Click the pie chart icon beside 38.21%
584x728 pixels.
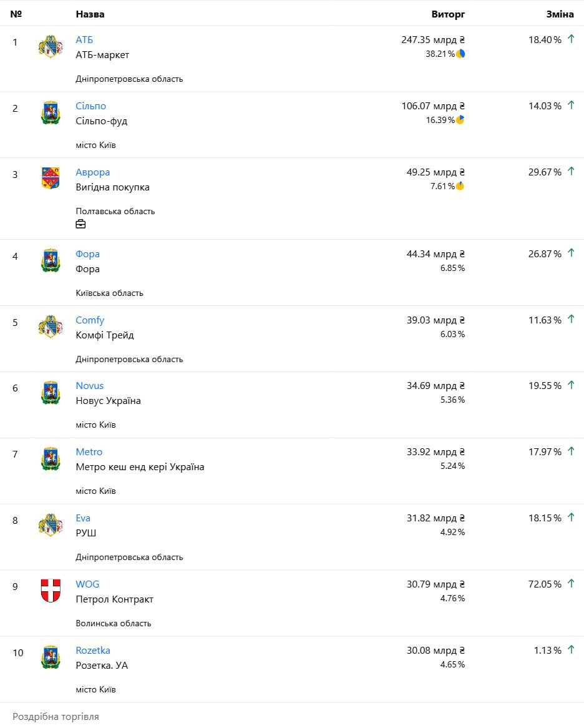click(x=460, y=54)
